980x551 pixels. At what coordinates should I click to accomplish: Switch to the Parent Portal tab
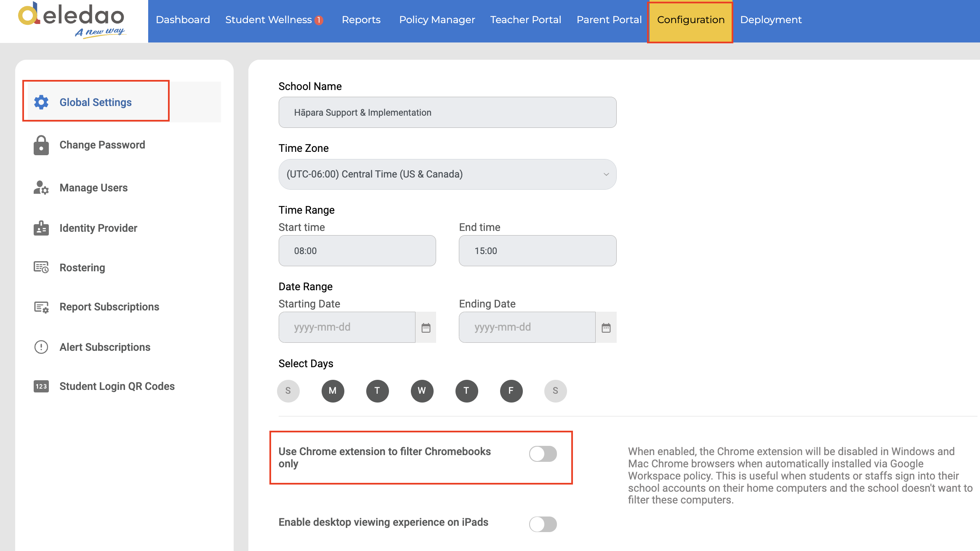tap(609, 20)
